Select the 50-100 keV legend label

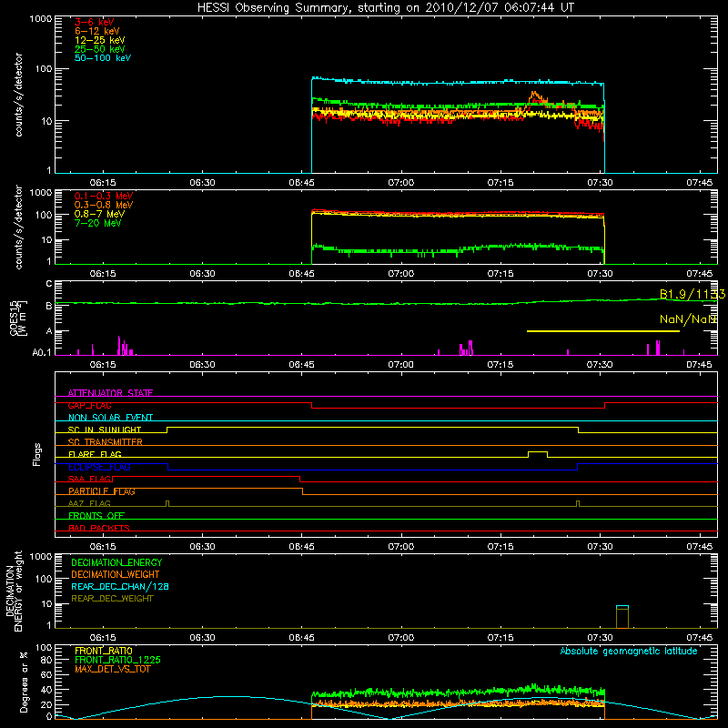click(x=103, y=58)
